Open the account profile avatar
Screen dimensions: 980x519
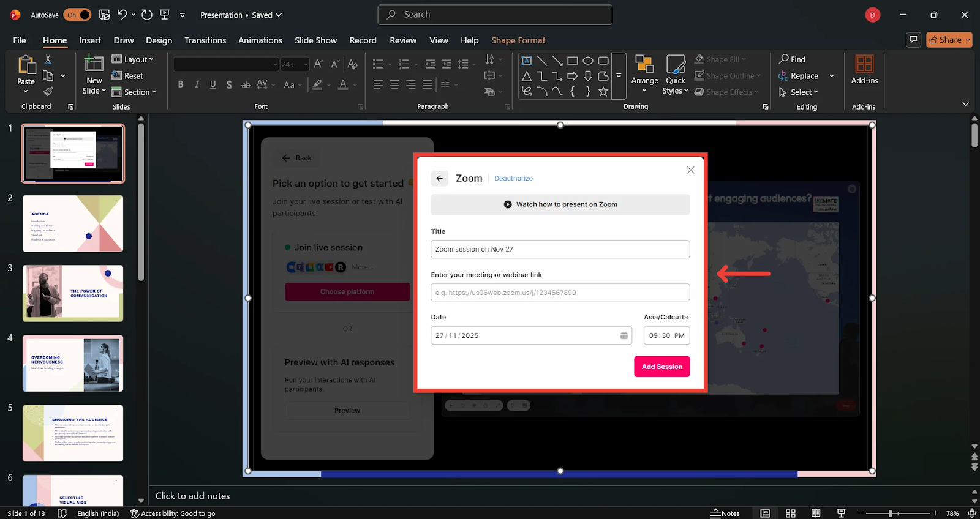pos(873,15)
